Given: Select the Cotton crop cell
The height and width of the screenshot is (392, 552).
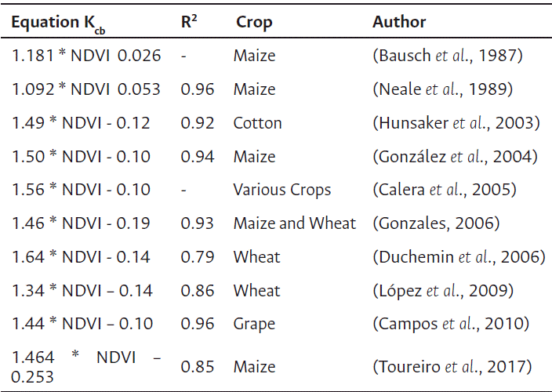Looking at the screenshot, I should click(x=257, y=123).
